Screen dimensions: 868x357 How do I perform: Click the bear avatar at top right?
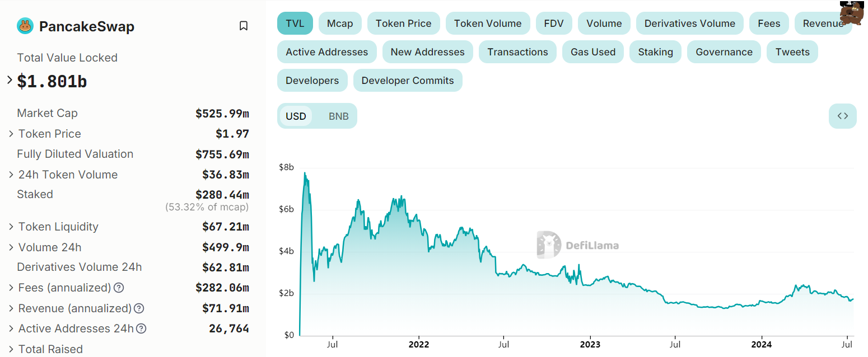(x=852, y=12)
